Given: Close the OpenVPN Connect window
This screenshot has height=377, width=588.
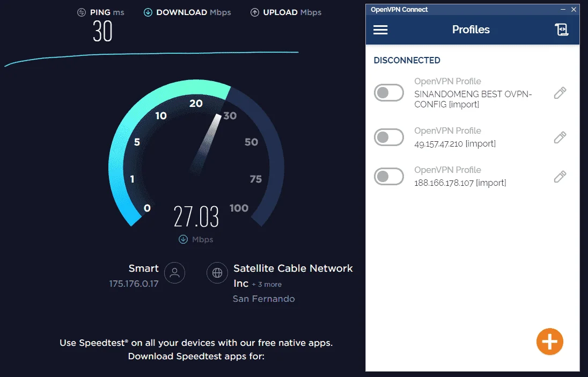Looking at the screenshot, I should (574, 9).
